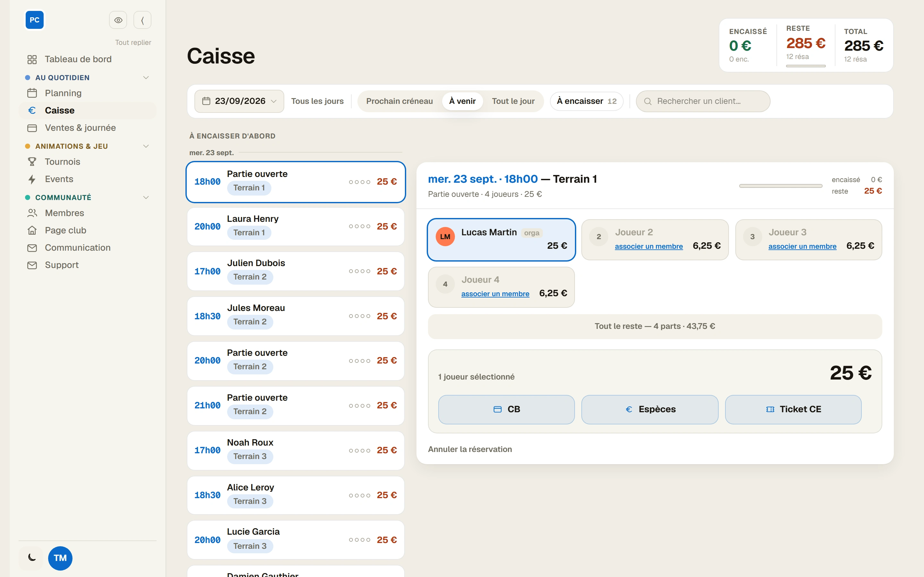Pay with Espèces button
The width and height of the screenshot is (924, 577).
point(650,409)
